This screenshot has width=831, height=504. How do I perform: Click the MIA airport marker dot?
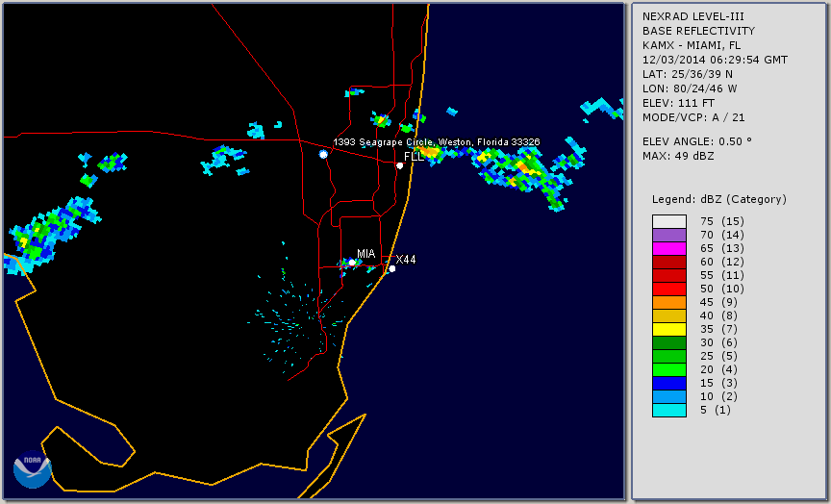352,263
